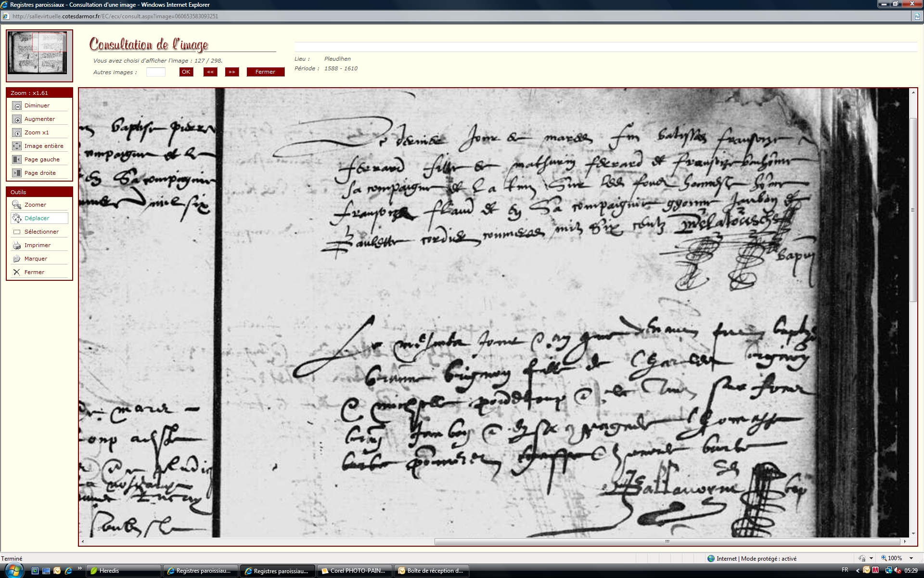This screenshot has height=578, width=924.
Task: Click the red Fermer button in the header
Action: [265, 72]
